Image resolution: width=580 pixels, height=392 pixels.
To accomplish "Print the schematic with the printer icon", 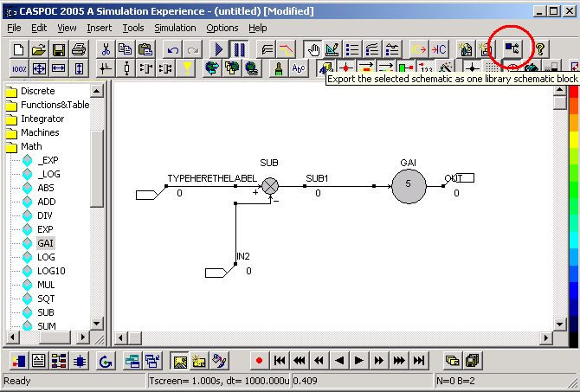I will point(79,49).
